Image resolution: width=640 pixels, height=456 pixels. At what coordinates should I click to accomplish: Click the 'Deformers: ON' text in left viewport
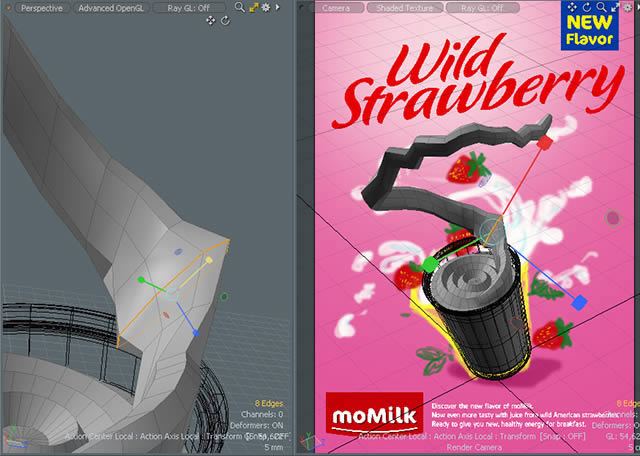[x=257, y=425]
